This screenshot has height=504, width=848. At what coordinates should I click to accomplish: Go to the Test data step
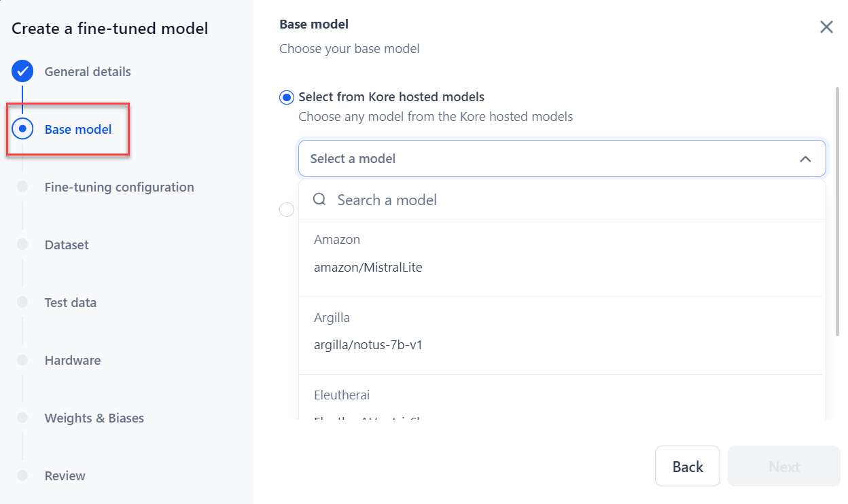tap(71, 302)
